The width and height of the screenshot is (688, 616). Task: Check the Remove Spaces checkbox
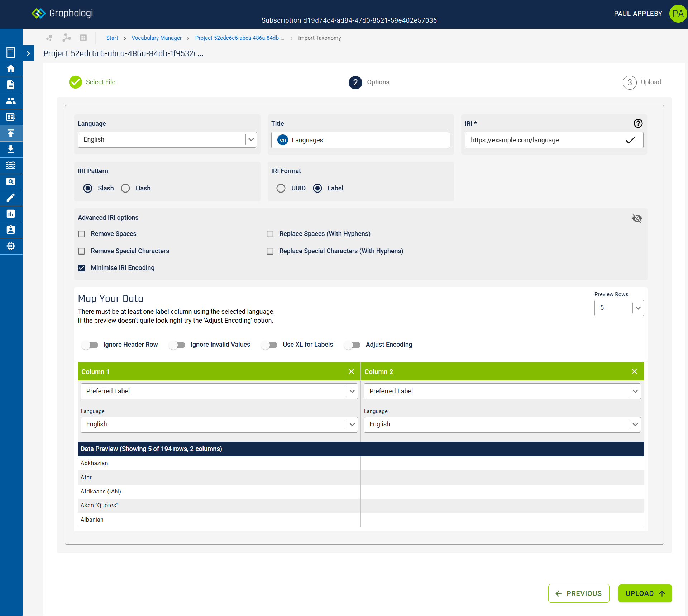pos(82,234)
